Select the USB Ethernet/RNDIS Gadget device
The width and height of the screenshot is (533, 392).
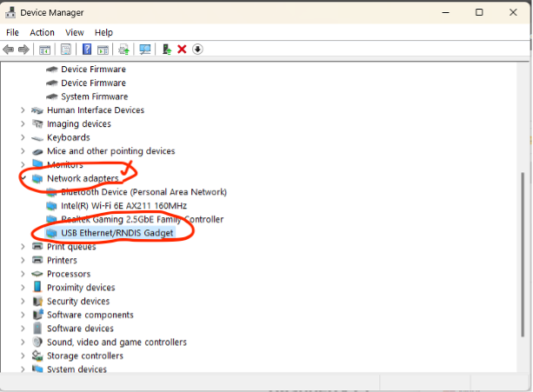(x=117, y=233)
